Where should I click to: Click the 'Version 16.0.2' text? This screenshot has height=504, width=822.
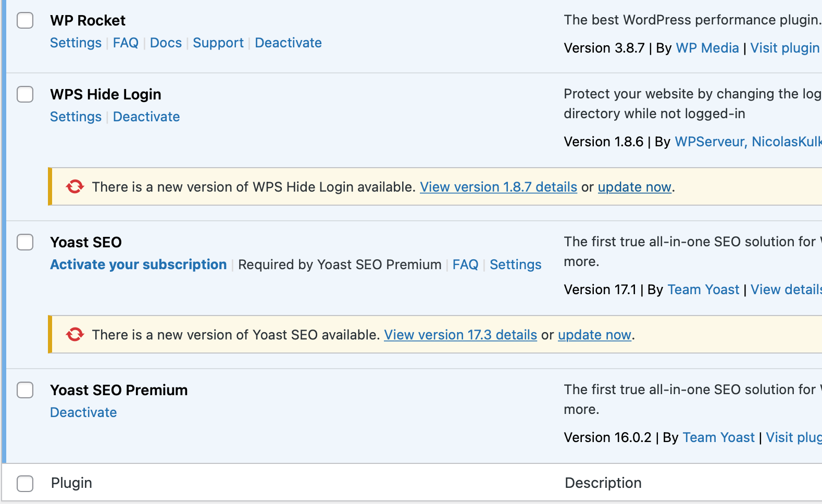(607, 437)
